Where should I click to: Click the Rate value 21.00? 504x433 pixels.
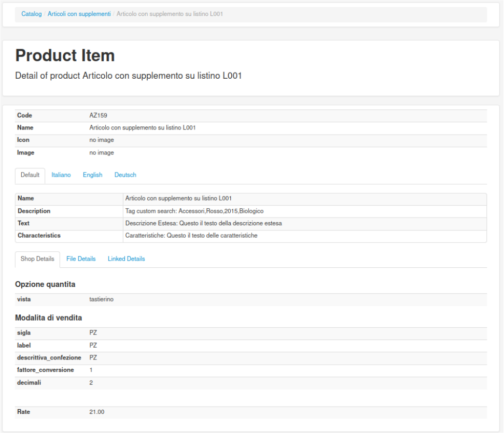click(x=97, y=412)
